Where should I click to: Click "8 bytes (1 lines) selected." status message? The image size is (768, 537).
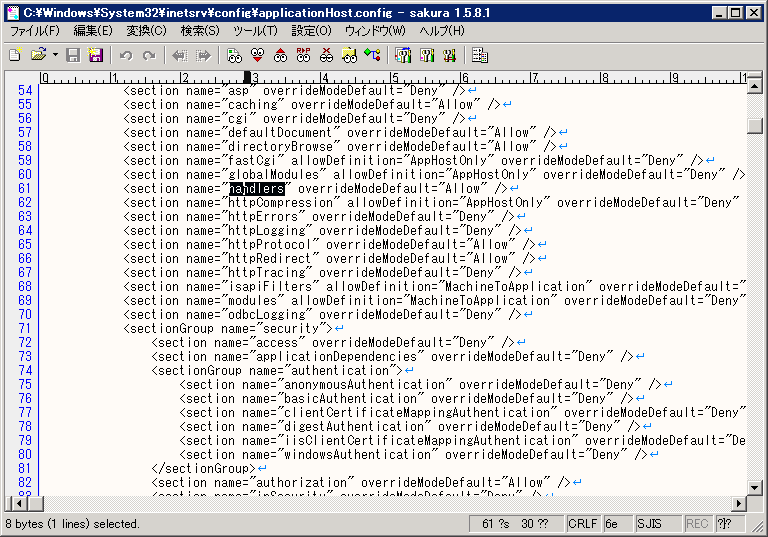(72, 524)
